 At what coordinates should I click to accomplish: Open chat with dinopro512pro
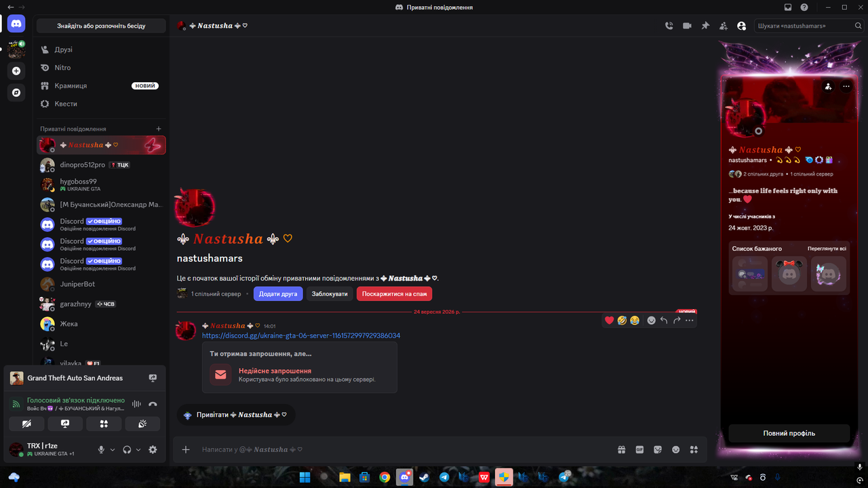click(101, 165)
